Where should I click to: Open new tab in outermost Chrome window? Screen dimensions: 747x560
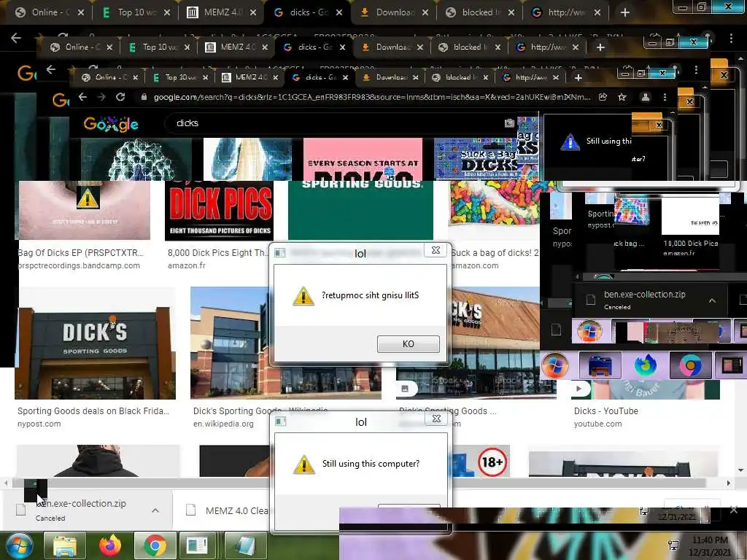(625, 12)
